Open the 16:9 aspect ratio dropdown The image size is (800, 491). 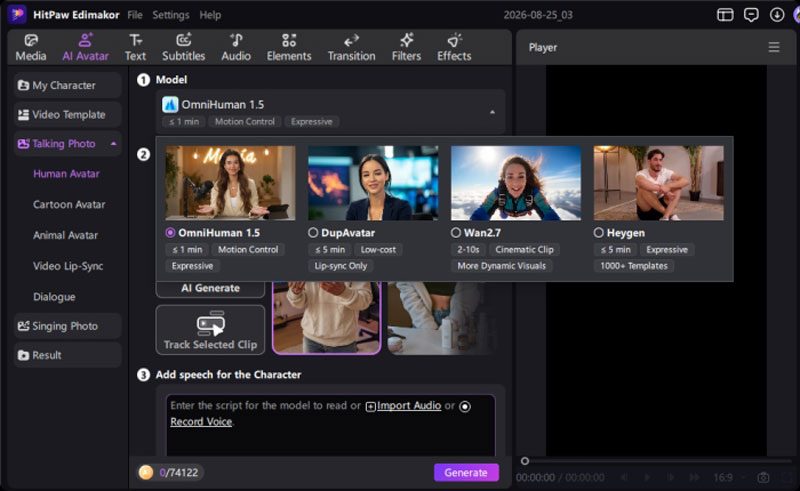pos(730,477)
